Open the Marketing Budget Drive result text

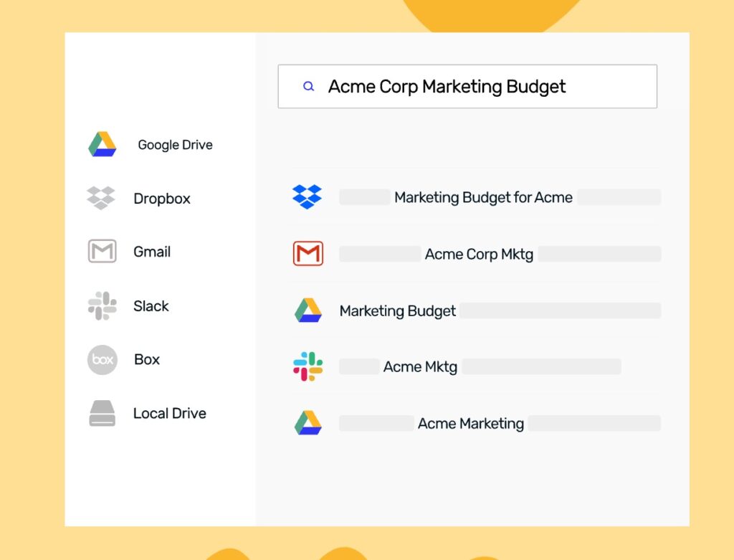point(397,311)
